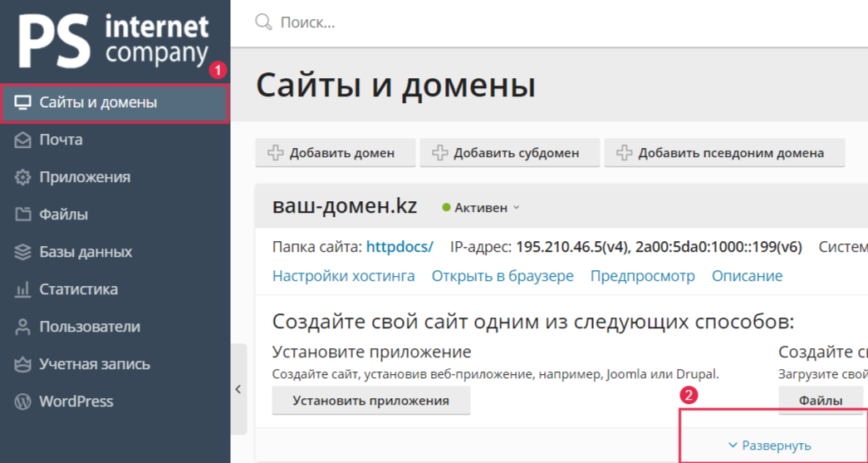Click the Добавить псевдоним домена button
Viewport: 868px width, 463px height.
click(x=724, y=153)
